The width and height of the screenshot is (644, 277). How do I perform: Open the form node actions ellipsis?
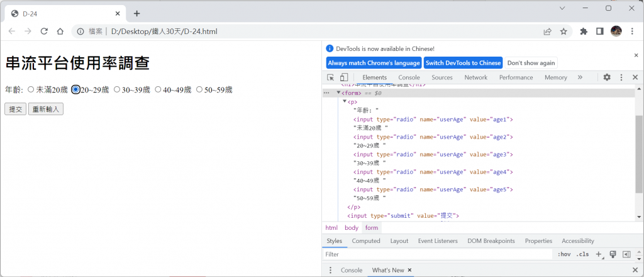[326, 93]
